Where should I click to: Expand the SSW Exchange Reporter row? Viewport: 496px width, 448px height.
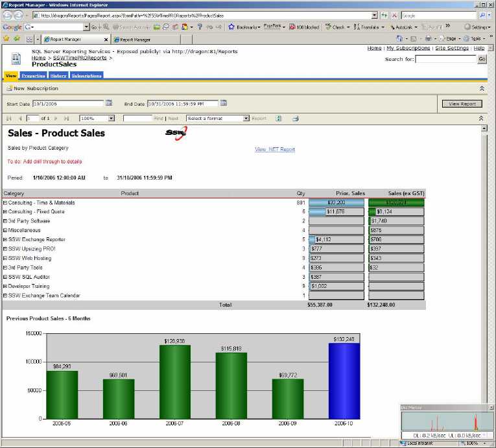(x=5, y=240)
